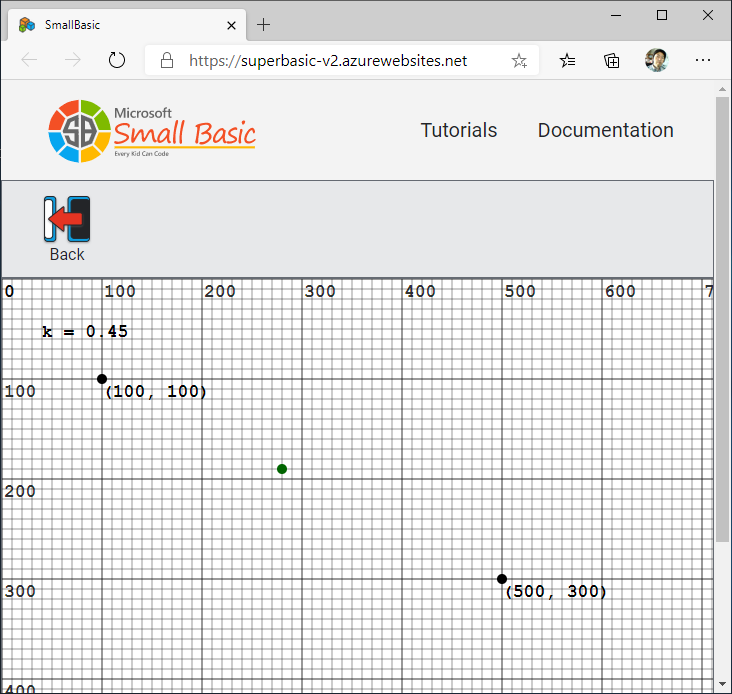Open the user profile avatar
Image resolution: width=732 pixels, height=694 pixels.
[x=656, y=60]
